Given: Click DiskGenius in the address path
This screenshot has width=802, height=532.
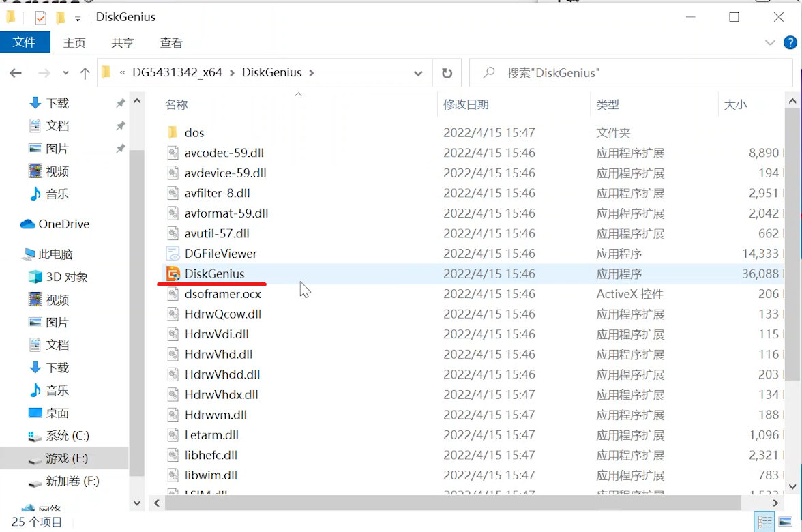Looking at the screenshot, I should click(271, 72).
